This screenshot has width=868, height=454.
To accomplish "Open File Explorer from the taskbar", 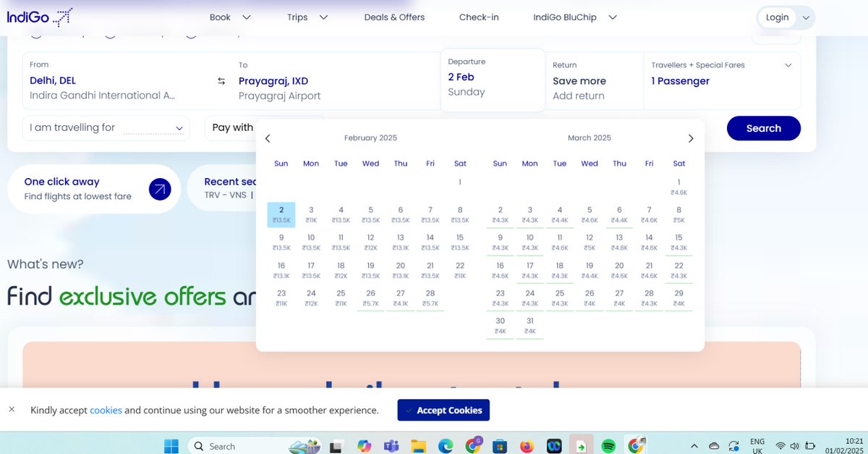I will [418, 446].
